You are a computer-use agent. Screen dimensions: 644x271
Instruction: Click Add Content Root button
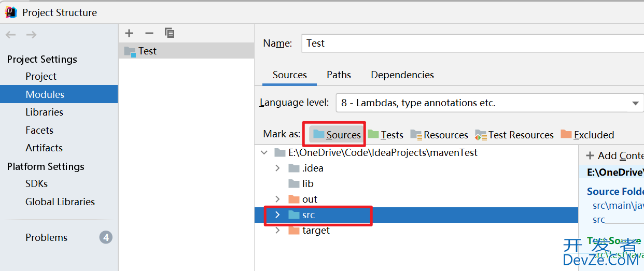click(x=614, y=155)
